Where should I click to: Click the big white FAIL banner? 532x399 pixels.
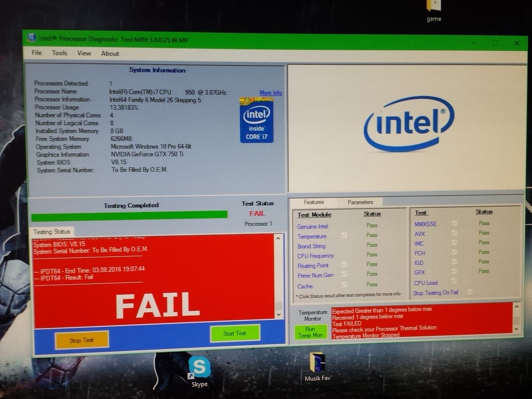(157, 305)
